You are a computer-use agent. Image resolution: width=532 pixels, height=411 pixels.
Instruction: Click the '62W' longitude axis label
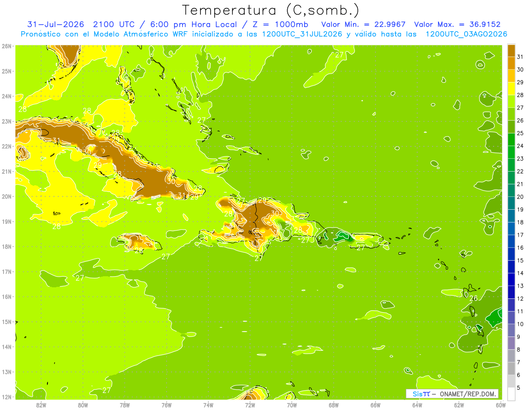click(x=459, y=405)
